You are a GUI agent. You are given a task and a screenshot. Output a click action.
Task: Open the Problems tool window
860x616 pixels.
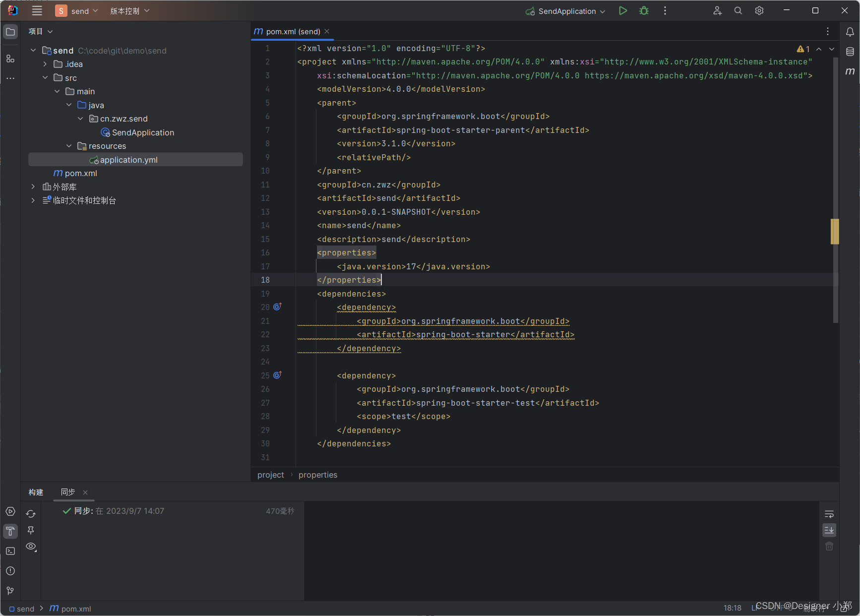10,571
